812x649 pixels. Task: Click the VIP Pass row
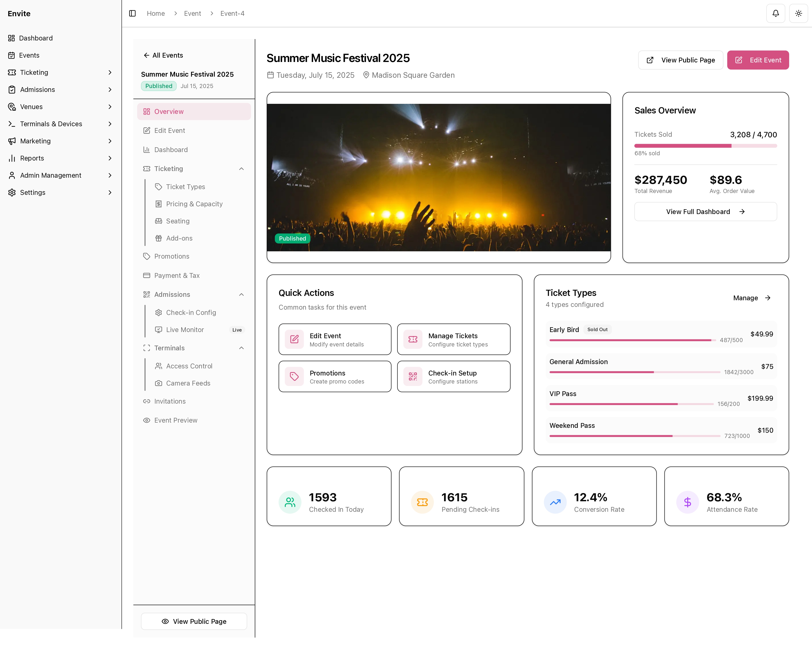661,398
